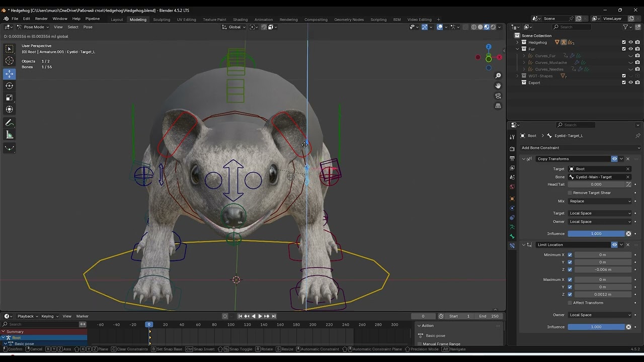Remove the Copy Transforms constraint

(x=628, y=159)
